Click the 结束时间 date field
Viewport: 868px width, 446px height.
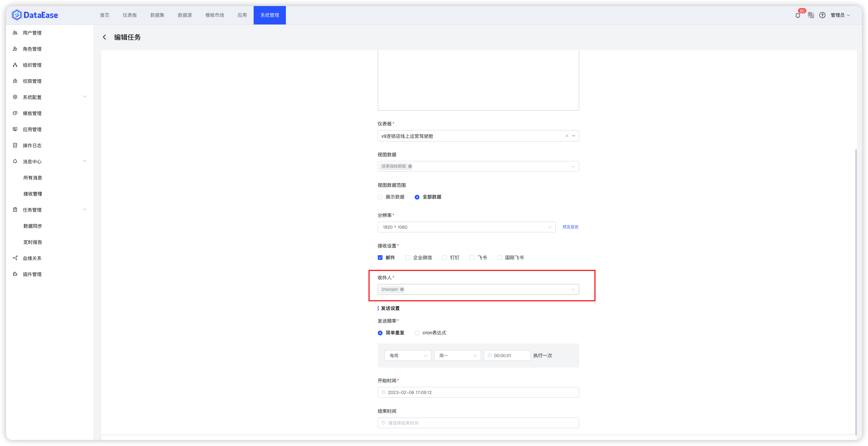[x=478, y=423]
